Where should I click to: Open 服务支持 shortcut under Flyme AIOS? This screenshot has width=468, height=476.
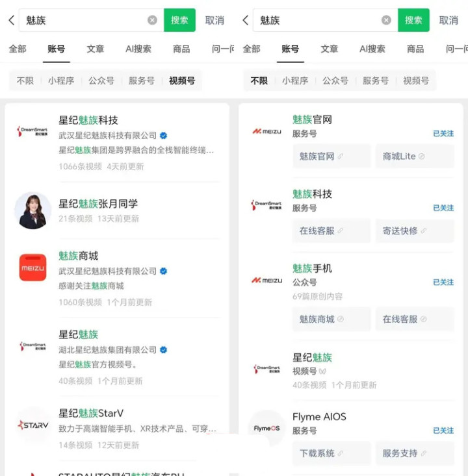[415, 453]
